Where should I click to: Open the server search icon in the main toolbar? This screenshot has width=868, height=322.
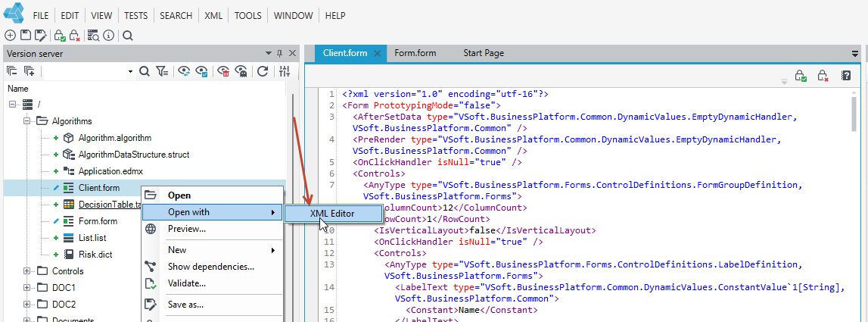94,36
